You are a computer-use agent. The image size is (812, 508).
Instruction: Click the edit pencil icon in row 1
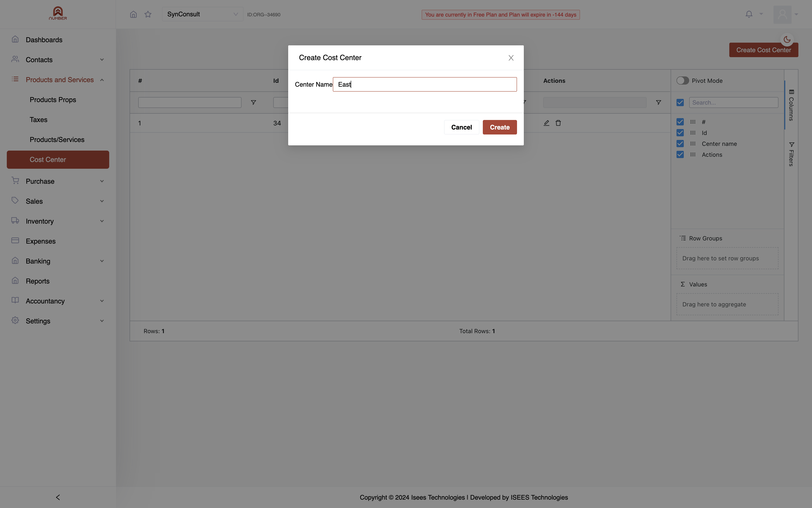tap(546, 123)
